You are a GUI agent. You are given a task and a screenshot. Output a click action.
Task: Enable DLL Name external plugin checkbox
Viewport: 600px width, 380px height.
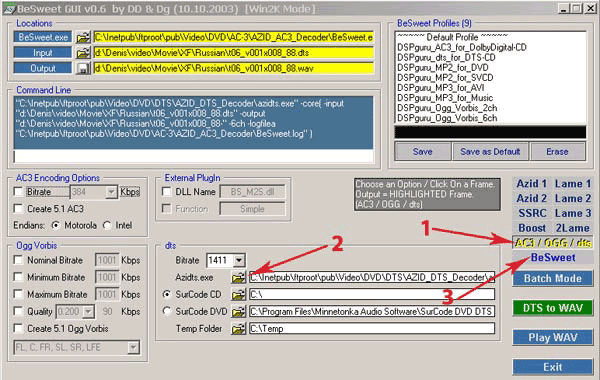166,191
